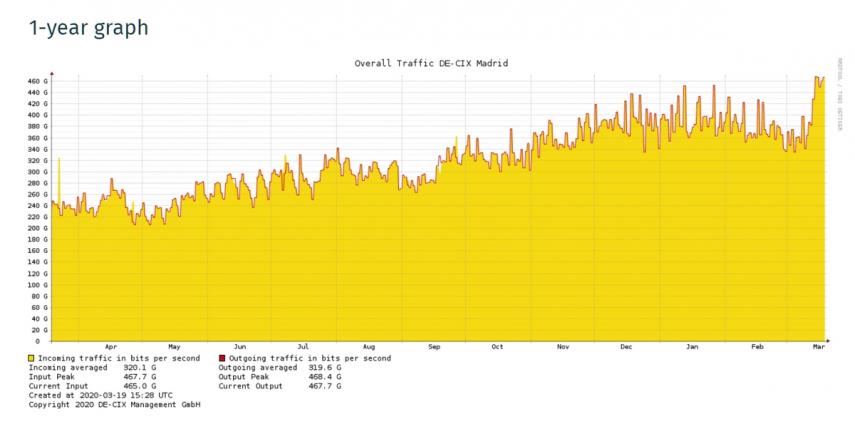This screenshot has width=855, height=424.
Task: Click the 'Jan' x-axis month label
Action: coord(692,347)
